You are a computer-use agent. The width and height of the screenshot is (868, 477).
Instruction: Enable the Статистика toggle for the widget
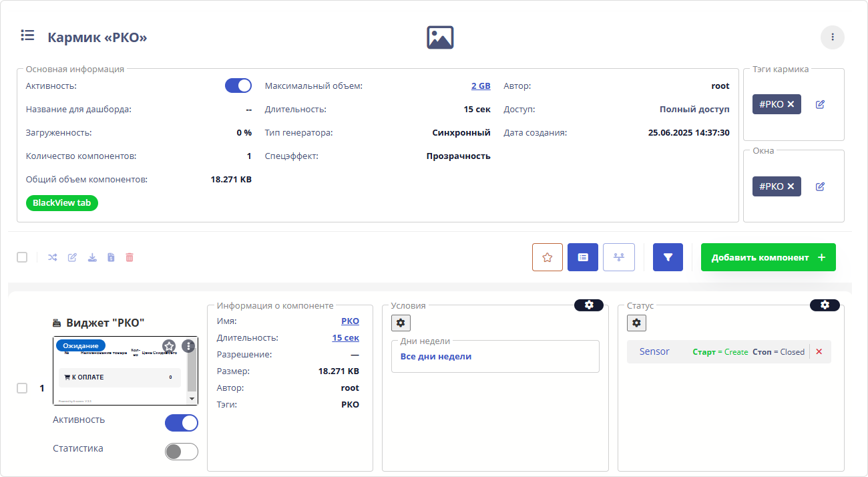[x=182, y=452]
